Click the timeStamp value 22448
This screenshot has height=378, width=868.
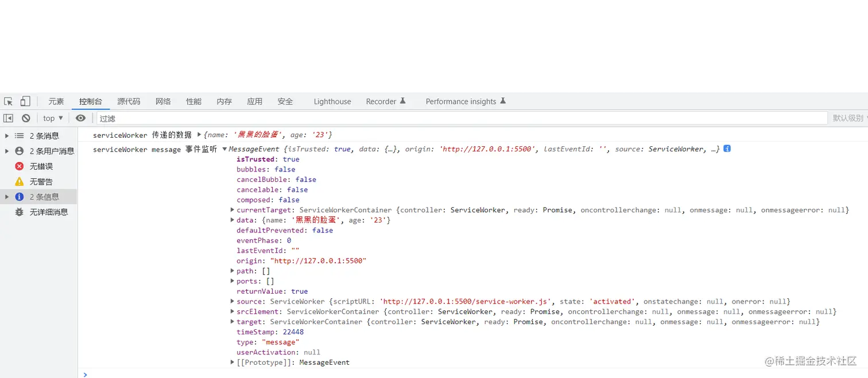(293, 332)
